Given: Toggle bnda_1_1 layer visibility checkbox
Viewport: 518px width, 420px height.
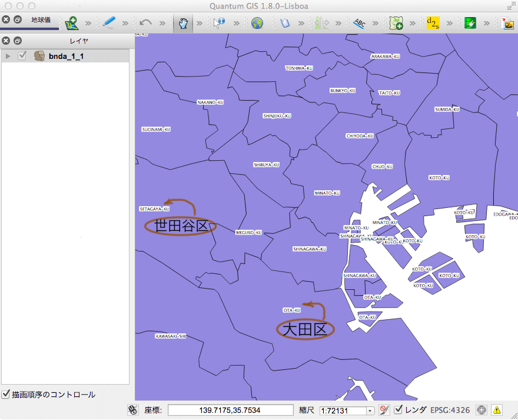Looking at the screenshot, I should pos(22,55).
